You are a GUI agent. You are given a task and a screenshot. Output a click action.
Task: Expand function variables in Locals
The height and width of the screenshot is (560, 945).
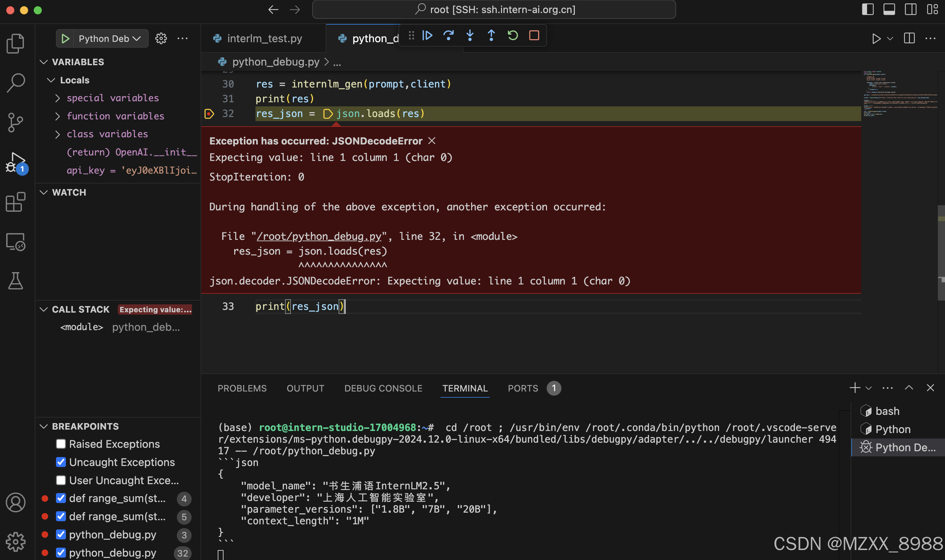tap(58, 116)
